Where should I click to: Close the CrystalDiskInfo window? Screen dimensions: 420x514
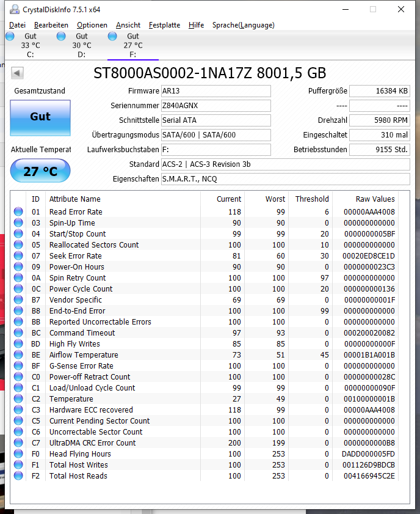click(x=401, y=9)
